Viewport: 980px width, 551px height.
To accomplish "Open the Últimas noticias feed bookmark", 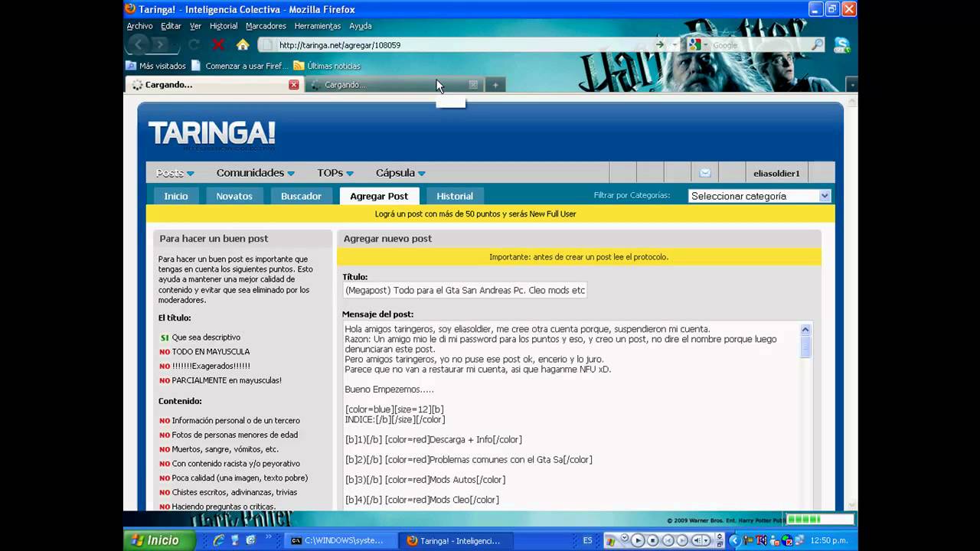I will 327,66.
